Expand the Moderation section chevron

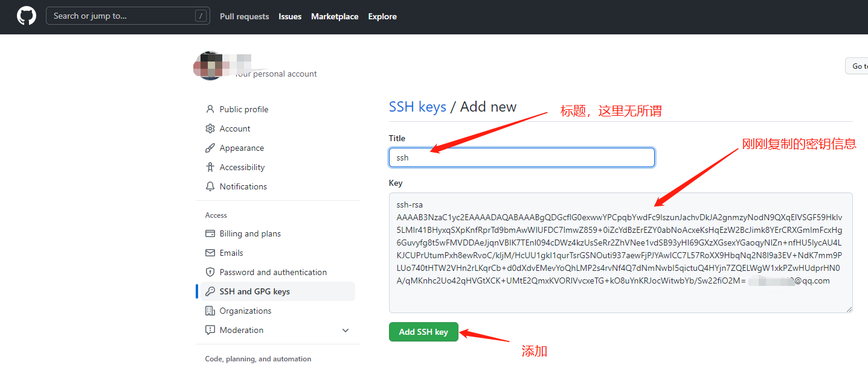point(346,330)
